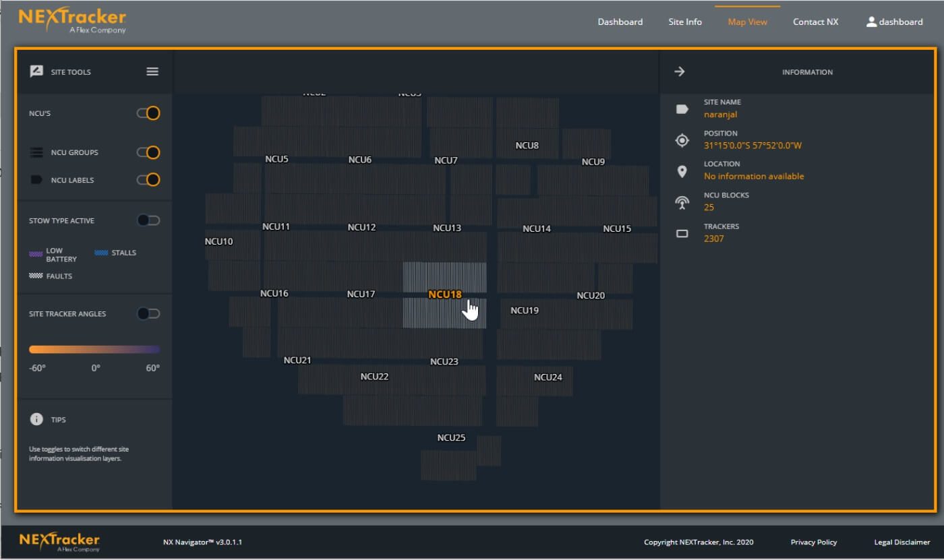Select the NCU18 block label
Image resolution: width=944 pixels, height=560 pixels.
445,294
